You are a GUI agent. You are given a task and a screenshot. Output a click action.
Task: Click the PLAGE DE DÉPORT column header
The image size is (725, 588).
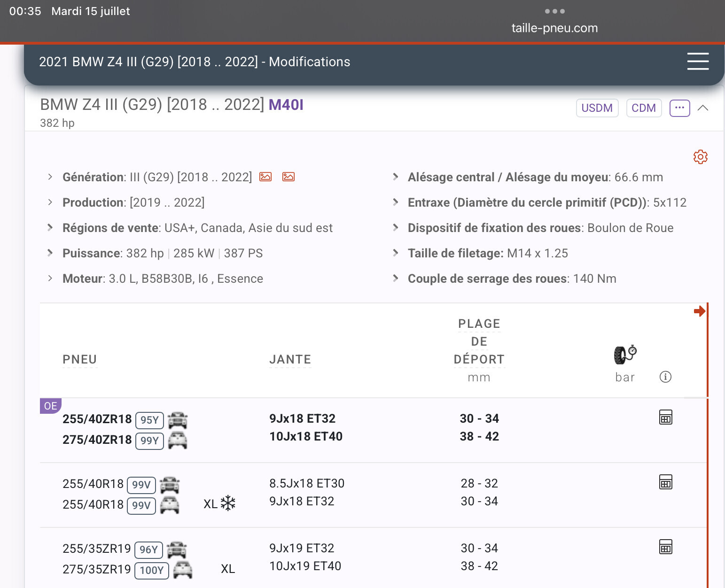coord(479,341)
